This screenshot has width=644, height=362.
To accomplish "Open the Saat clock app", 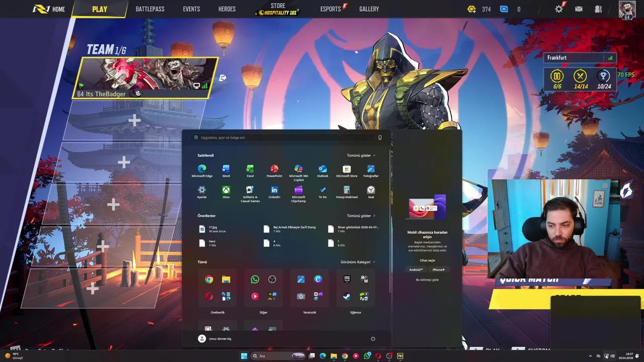I will coord(371,192).
